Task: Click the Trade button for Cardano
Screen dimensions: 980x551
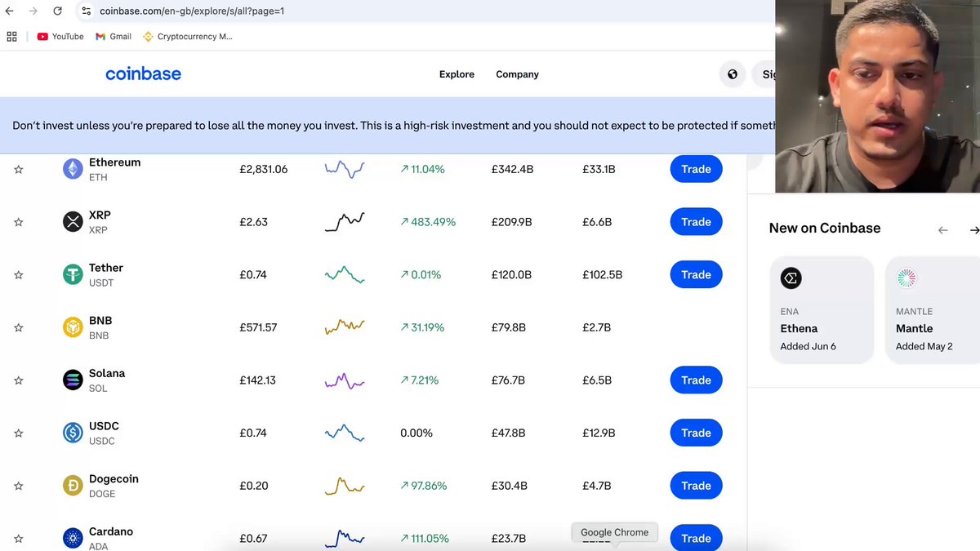Action: click(696, 538)
